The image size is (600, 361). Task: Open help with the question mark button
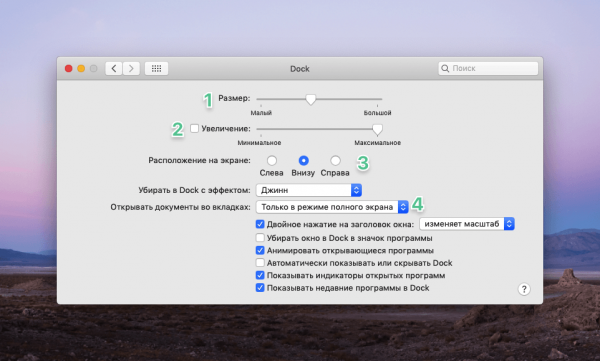click(x=524, y=289)
